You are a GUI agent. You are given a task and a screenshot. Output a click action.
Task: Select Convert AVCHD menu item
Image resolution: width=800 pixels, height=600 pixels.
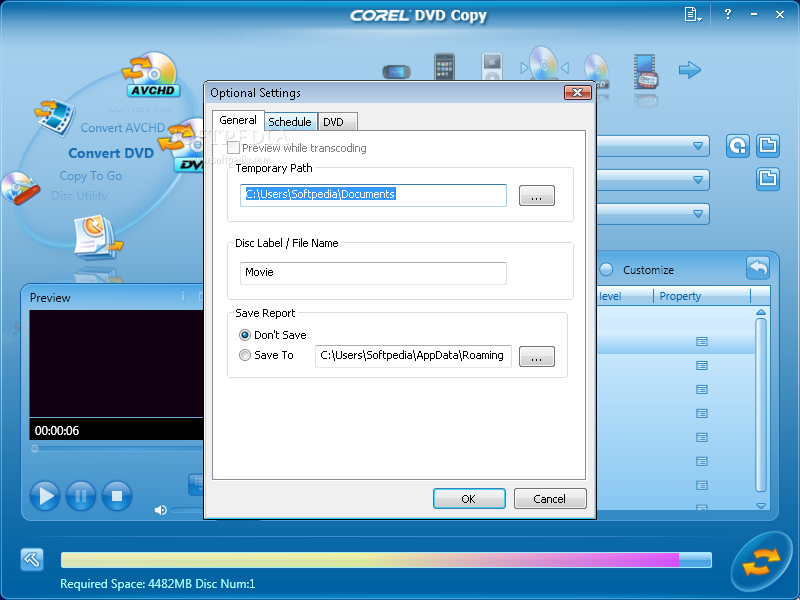coord(122,128)
